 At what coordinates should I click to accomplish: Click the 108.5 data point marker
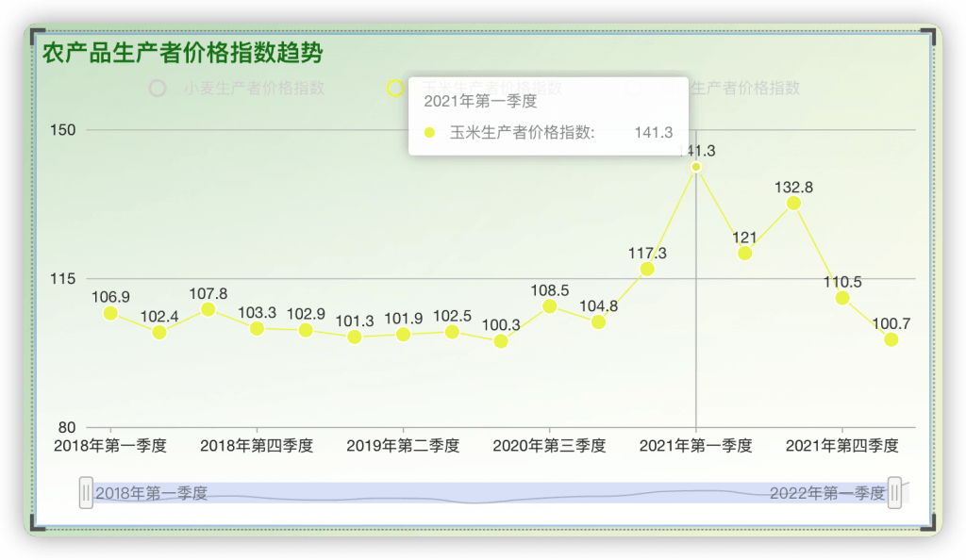(550, 306)
